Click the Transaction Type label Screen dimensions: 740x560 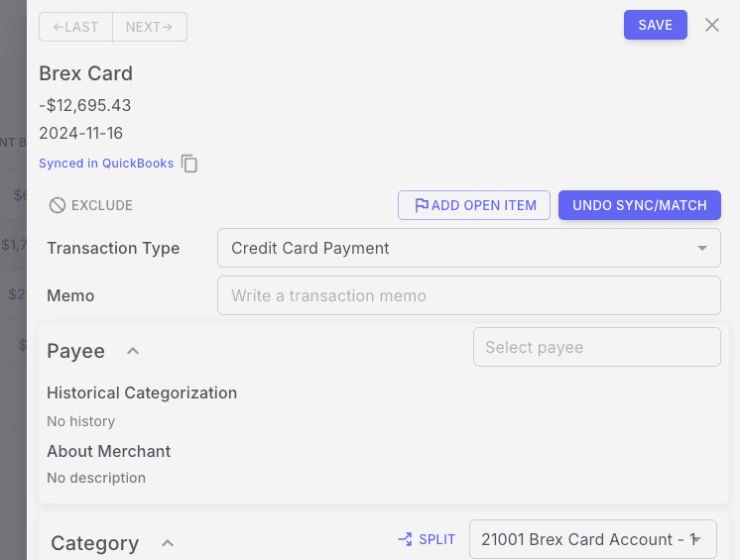[x=113, y=248]
